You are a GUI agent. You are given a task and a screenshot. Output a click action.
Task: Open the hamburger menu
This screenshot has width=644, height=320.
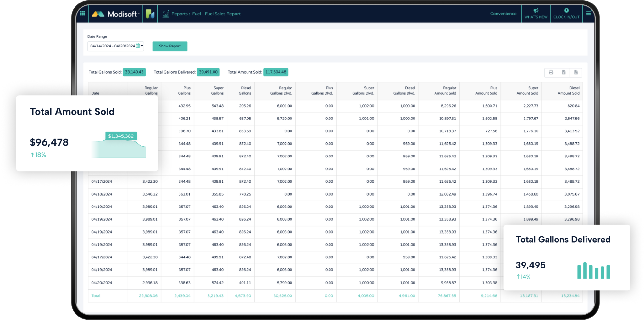(588, 14)
